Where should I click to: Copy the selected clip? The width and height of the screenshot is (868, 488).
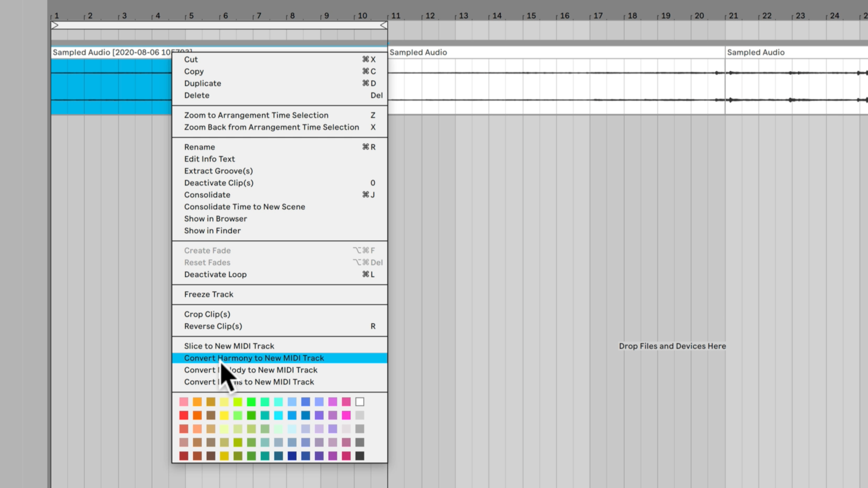[194, 71]
